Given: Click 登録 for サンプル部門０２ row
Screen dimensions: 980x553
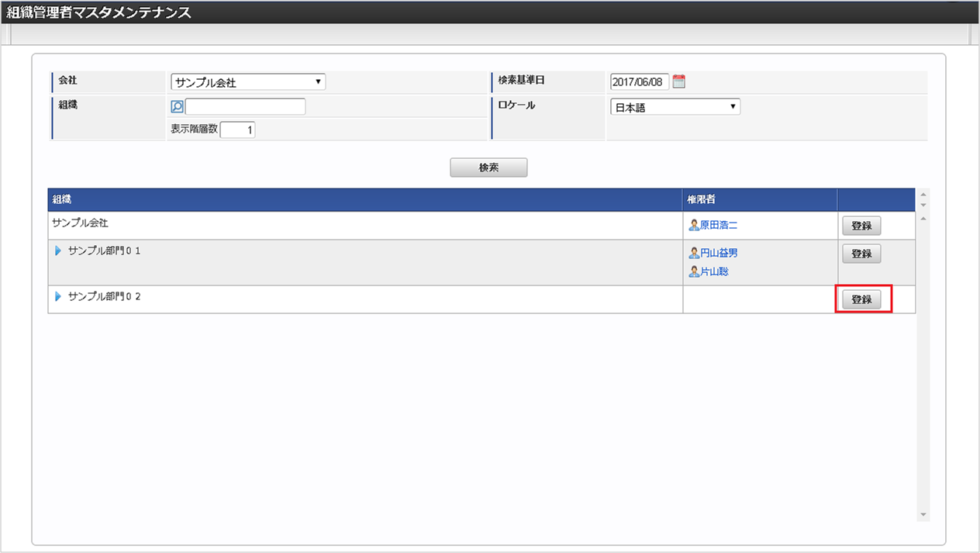Looking at the screenshot, I should [861, 299].
